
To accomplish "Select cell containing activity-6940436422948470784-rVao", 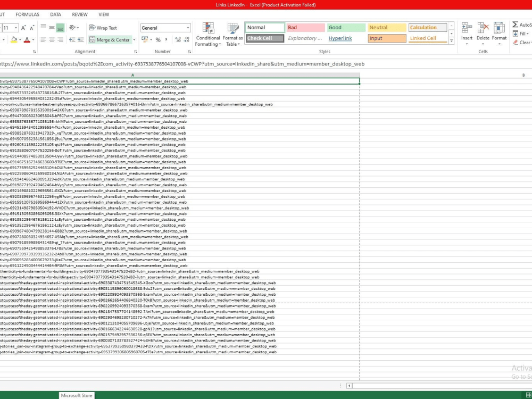I will 179,87.
